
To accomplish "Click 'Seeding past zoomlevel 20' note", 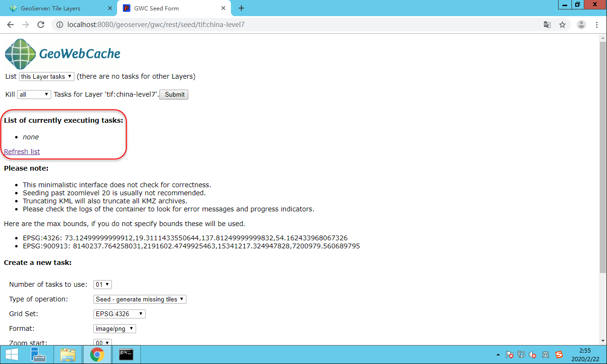I will click(114, 193).
